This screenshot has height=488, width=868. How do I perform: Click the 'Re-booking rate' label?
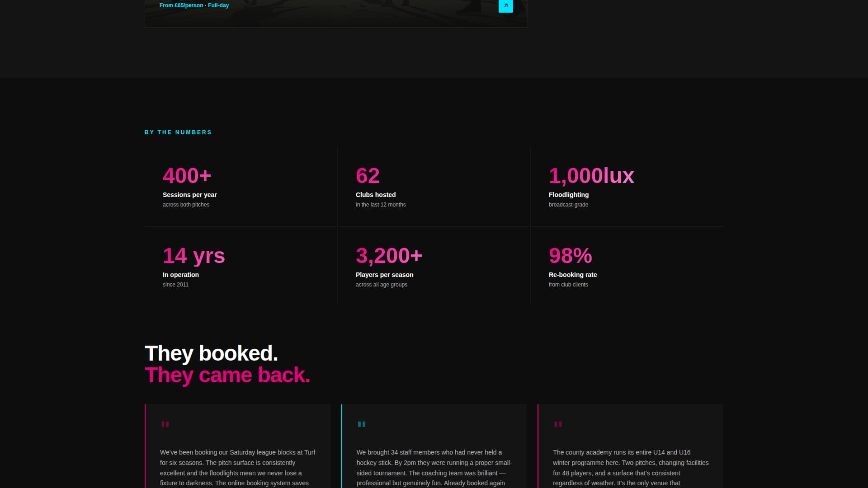pos(572,275)
